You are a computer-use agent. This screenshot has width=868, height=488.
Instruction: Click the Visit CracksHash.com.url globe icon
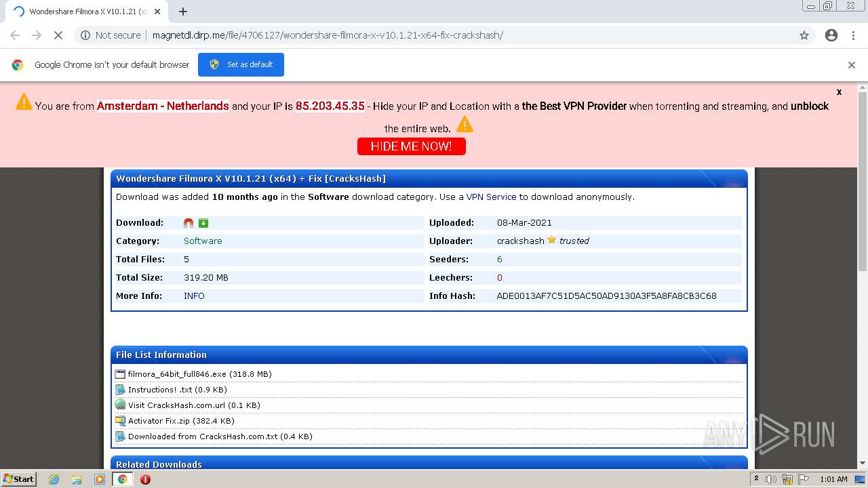(120, 405)
